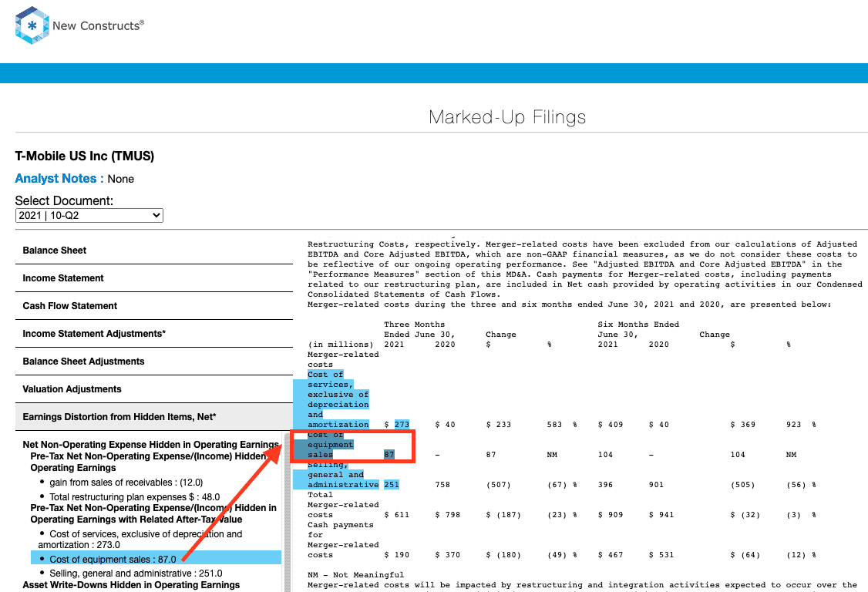Click the '$ (180)' cash payments change
868x592 pixels.
pyautogui.click(x=503, y=555)
